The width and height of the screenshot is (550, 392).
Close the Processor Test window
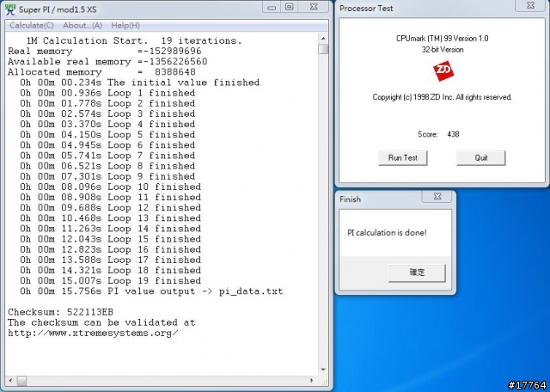point(531,5)
